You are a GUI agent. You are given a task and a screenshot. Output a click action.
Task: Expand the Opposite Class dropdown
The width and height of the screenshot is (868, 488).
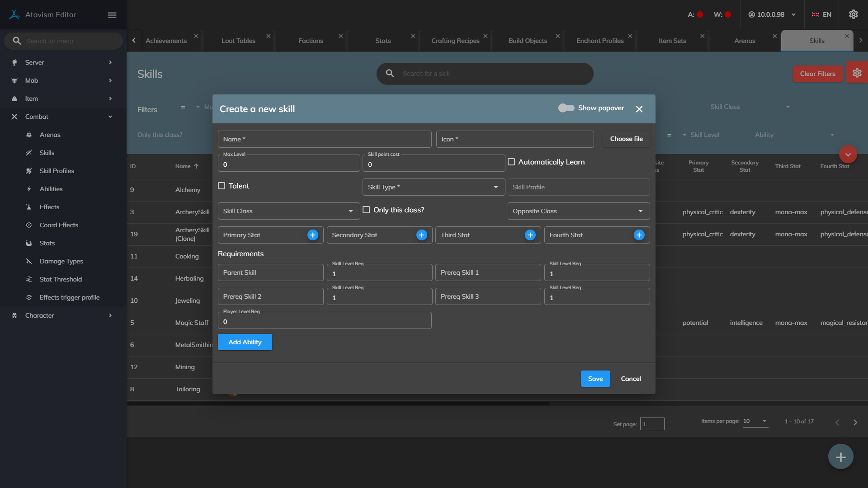tap(578, 211)
